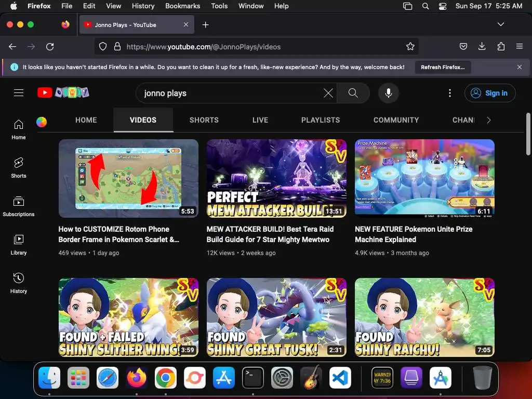Click the URL address bar
Image resolution: width=532 pixels, height=399 pixels.
pos(257,46)
